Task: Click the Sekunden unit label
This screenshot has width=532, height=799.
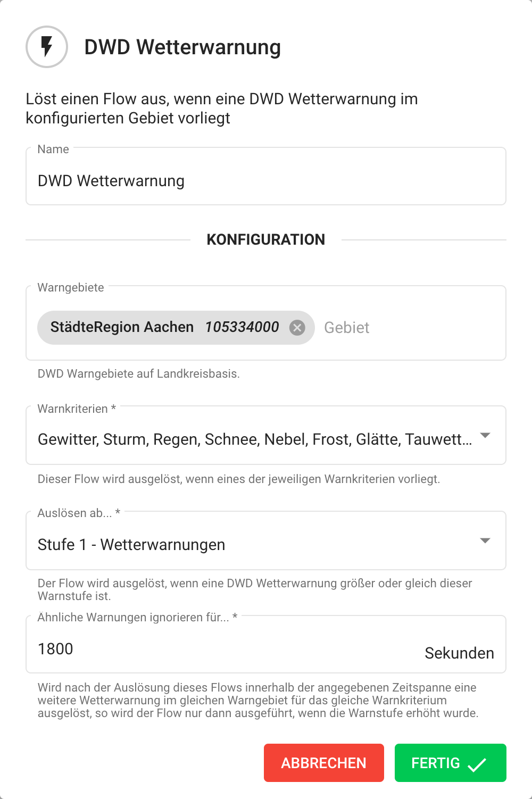Action: tap(459, 653)
